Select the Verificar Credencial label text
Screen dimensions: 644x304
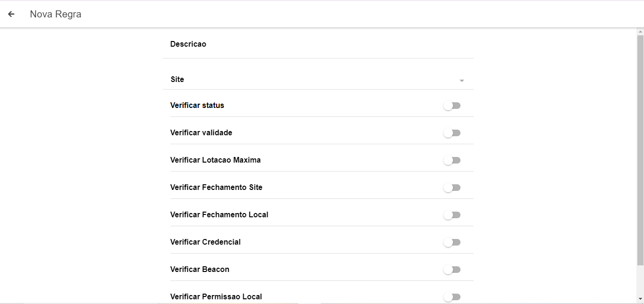tap(205, 242)
